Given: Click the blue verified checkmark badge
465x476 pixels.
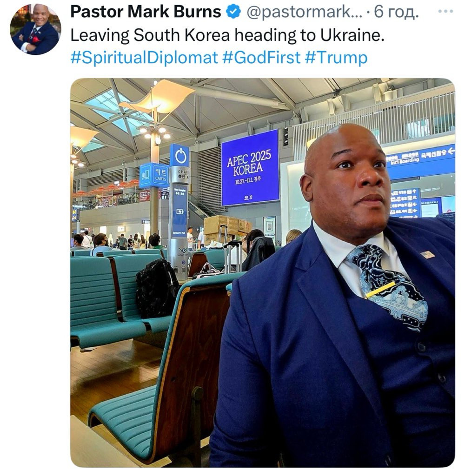Looking at the screenshot, I should [x=233, y=12].
